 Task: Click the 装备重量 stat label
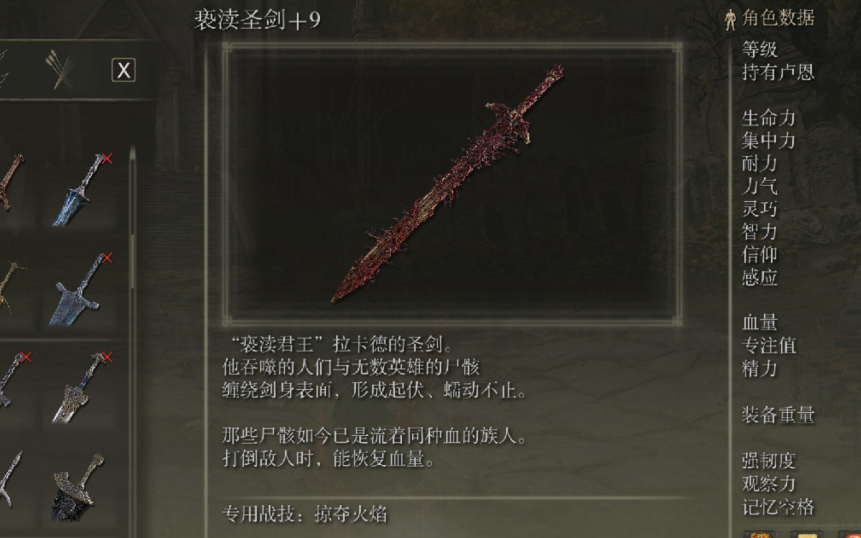tap(778, 414)
